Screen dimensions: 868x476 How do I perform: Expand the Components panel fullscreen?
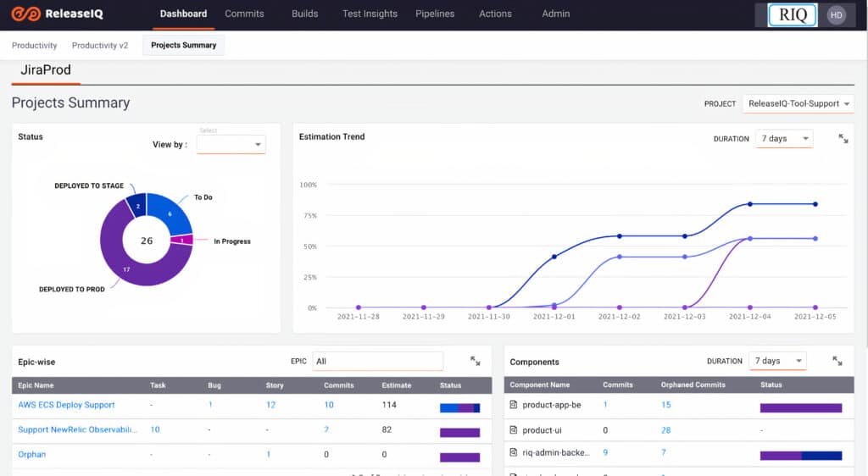[x=837, y=361]
